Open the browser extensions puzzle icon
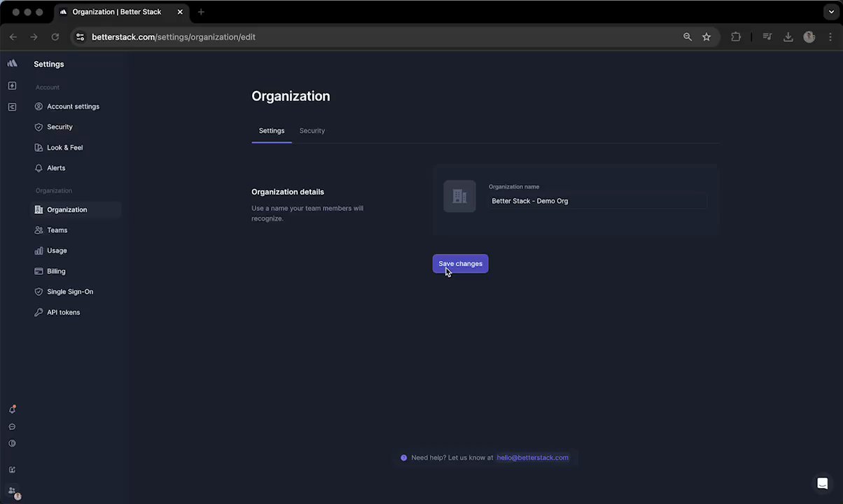Viewport: 843px width, 504px height. click(x=736, y=37)
